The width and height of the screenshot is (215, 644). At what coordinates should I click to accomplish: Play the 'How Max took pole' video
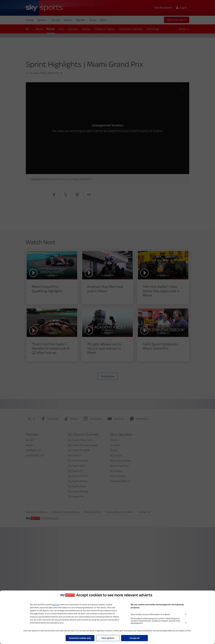[89, 273]
